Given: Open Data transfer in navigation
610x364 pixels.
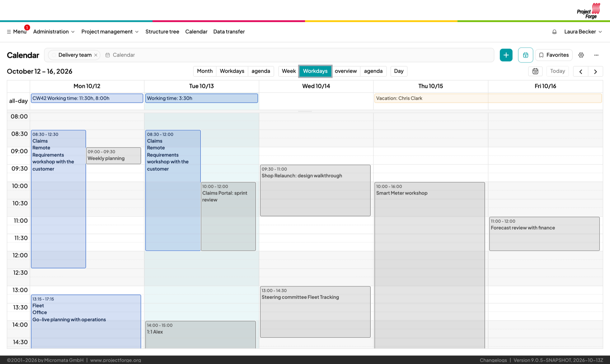Looking at the screenshot, I should pos(229,31).
